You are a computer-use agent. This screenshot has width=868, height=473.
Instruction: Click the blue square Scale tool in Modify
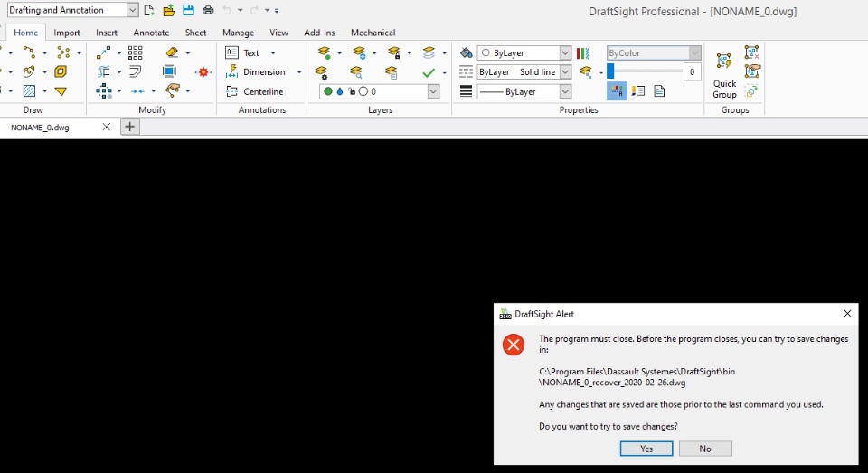pos(169,71)
